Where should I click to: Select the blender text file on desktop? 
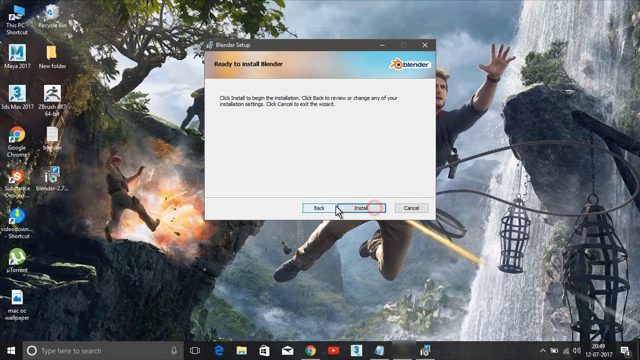[52, 139]
